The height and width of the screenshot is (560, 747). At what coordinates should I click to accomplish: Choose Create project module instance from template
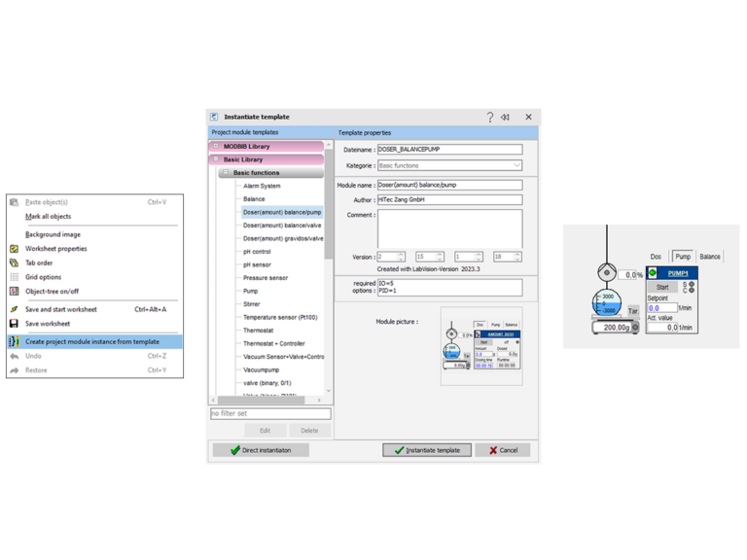94,341
